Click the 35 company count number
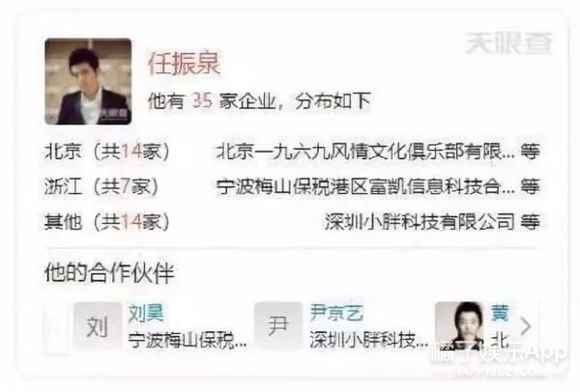 point(202,100)
